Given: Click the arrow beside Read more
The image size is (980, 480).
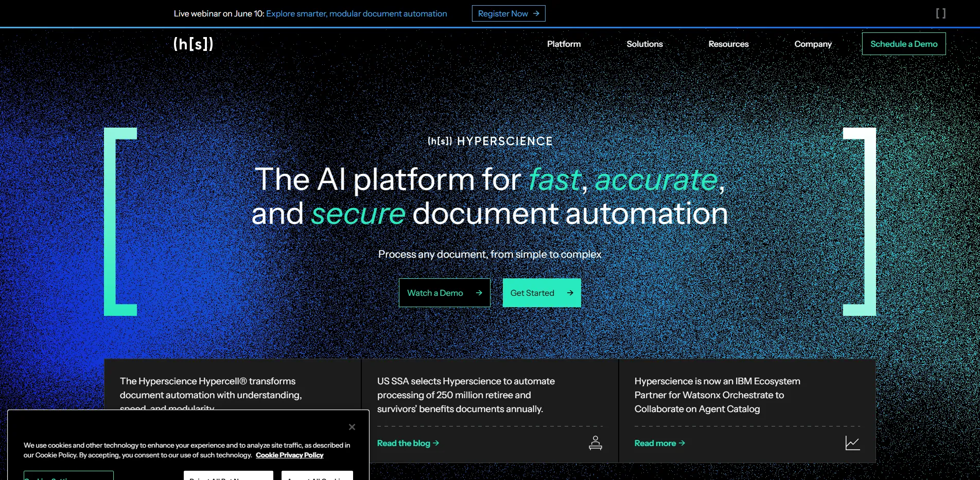Looking at the screenshot, I should coord(681,443).
